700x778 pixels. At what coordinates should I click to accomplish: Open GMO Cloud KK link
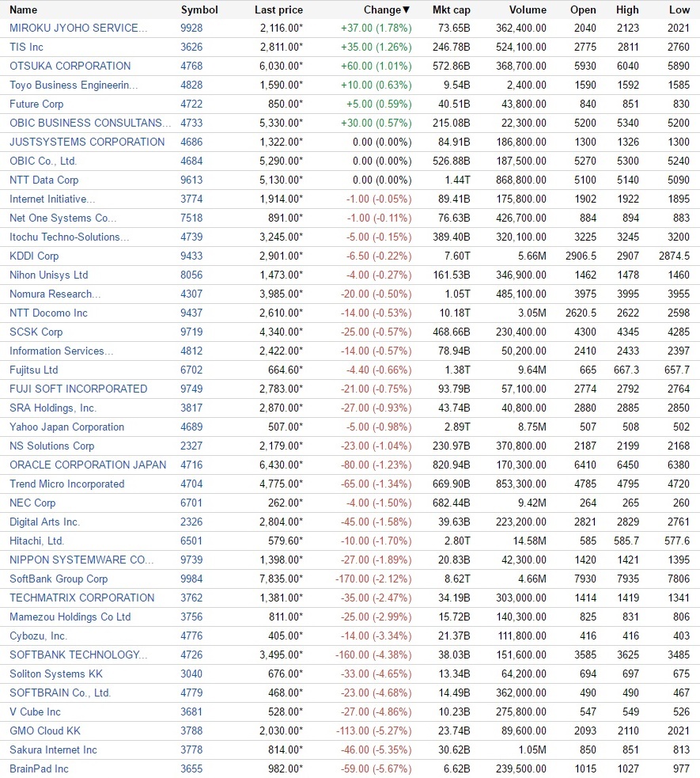[x=44, y=731]
